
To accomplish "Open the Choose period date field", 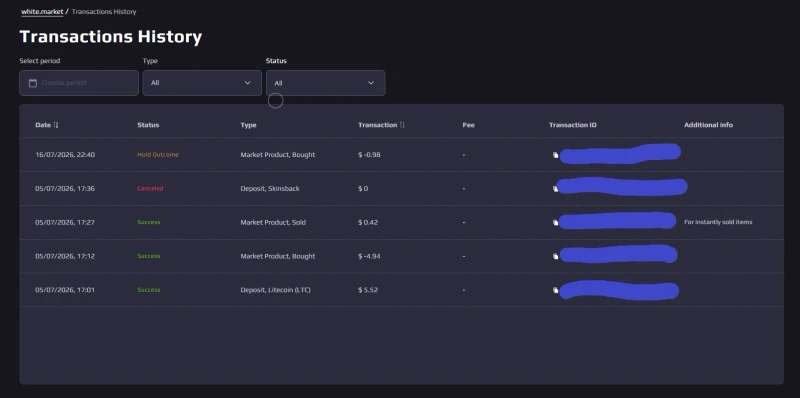I will coord(79,83).
